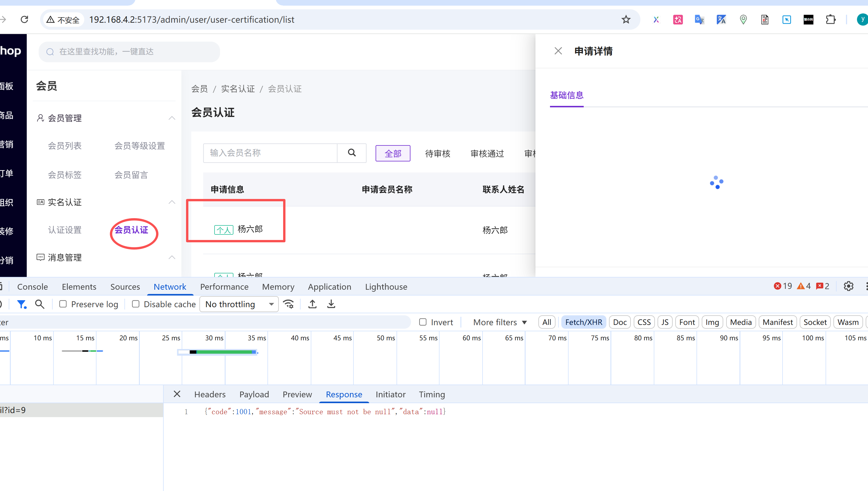Switch to the Console tab
This screenshot has width=868, height=491.
coord(32,287)
